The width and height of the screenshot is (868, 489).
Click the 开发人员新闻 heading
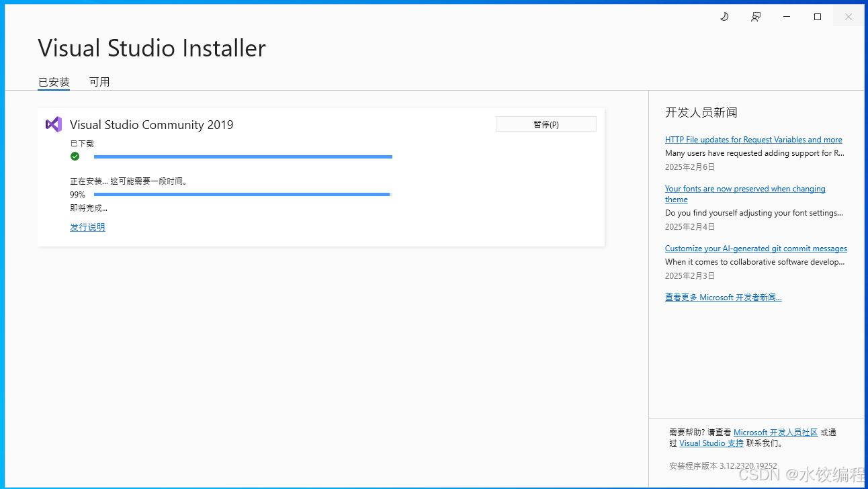[x=701, y=112]
